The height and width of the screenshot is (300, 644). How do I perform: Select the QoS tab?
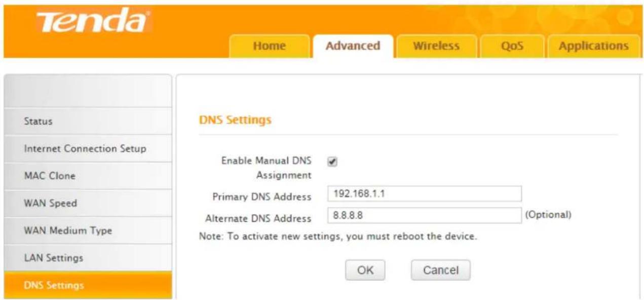coord(512,46)
